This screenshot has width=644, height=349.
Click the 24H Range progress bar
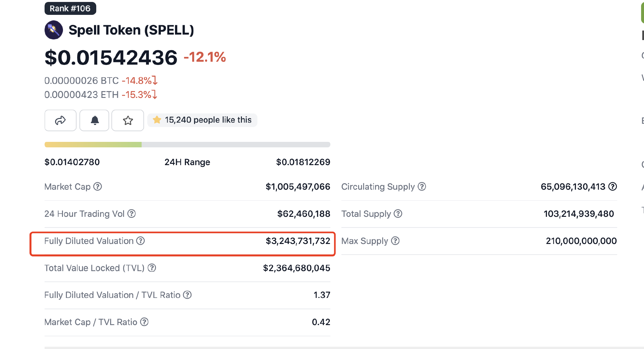tap(187, 144)
